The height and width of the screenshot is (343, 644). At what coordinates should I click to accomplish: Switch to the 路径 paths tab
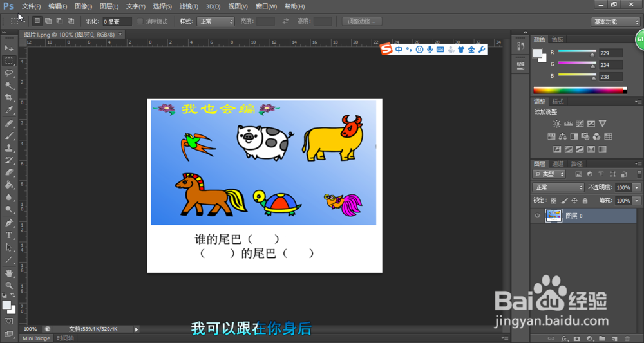[x=576, y=163]
